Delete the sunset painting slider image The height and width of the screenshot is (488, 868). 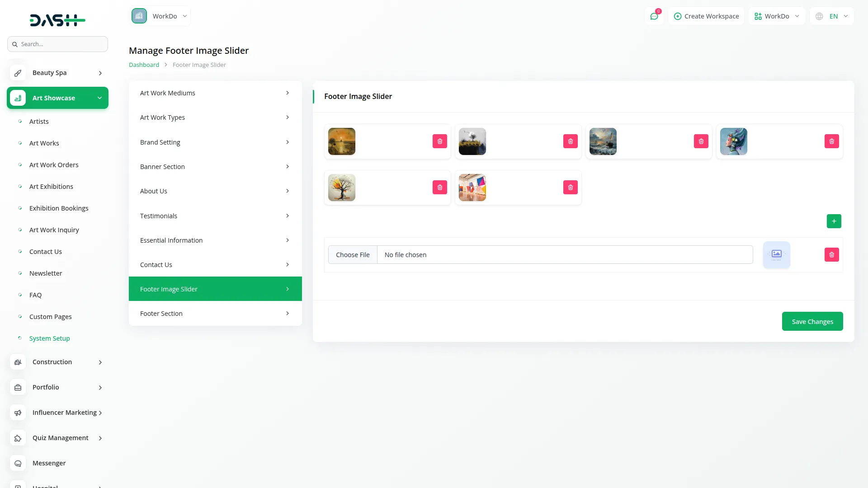(439, 141)
